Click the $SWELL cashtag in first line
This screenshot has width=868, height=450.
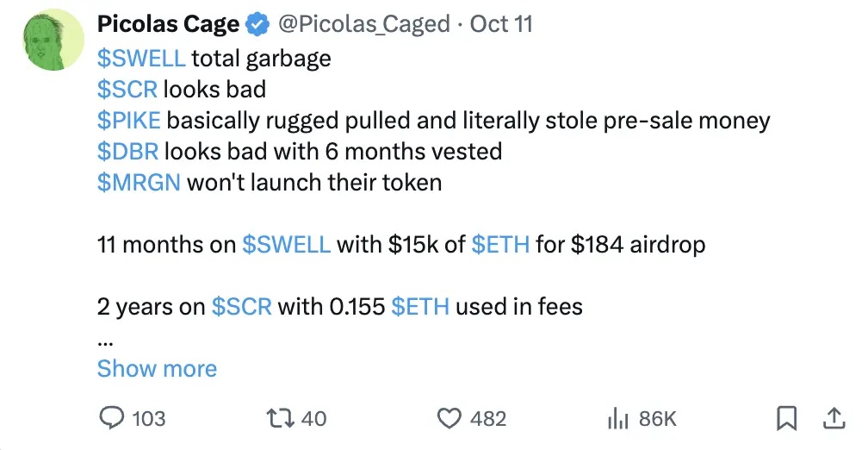pyautogui.click(x=141, y=59)
